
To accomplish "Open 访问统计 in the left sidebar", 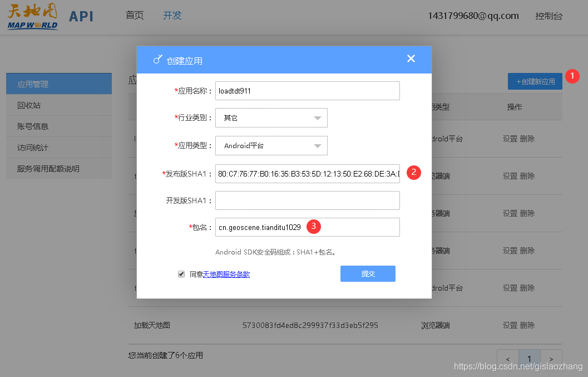I will pos(59,148).
